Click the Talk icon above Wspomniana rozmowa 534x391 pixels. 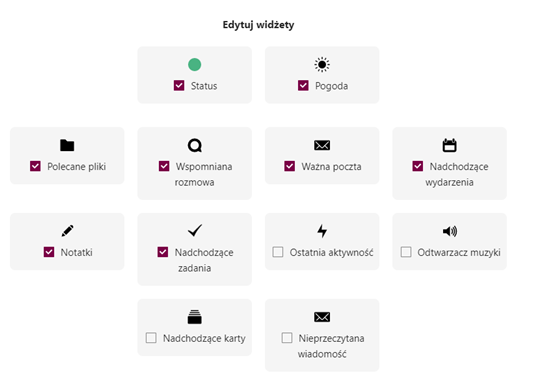194,145
